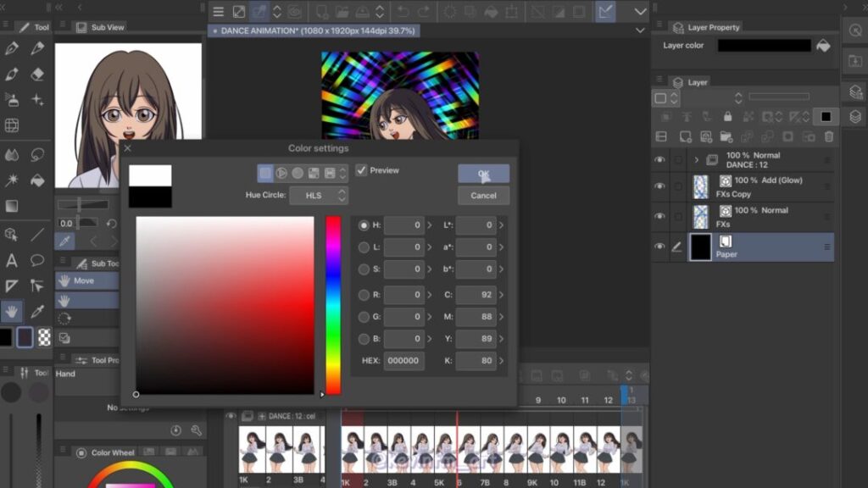Select the B radio button
This screenshot has height=488, width=868.
click(x=364, y=339)
